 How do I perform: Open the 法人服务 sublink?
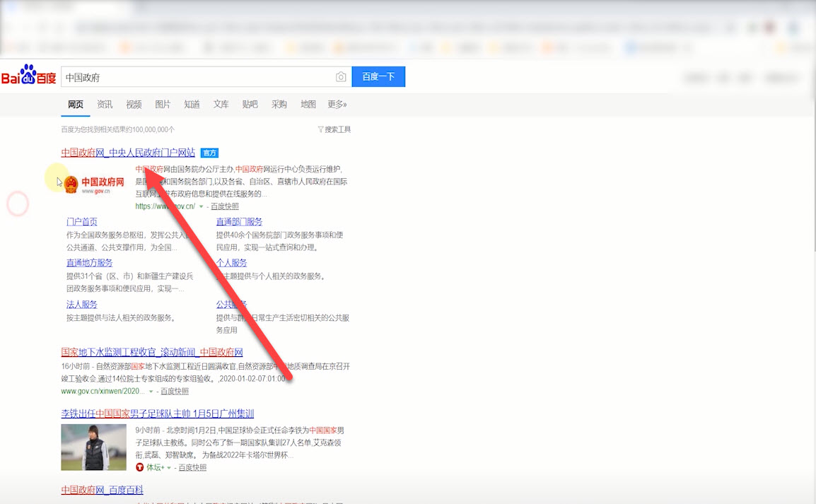pos(82,304)
